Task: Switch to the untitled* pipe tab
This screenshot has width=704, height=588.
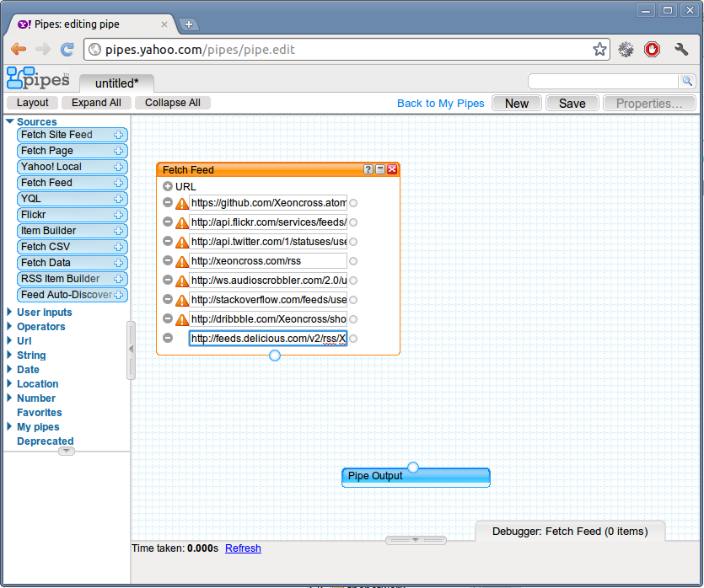Action: point(116,83)
